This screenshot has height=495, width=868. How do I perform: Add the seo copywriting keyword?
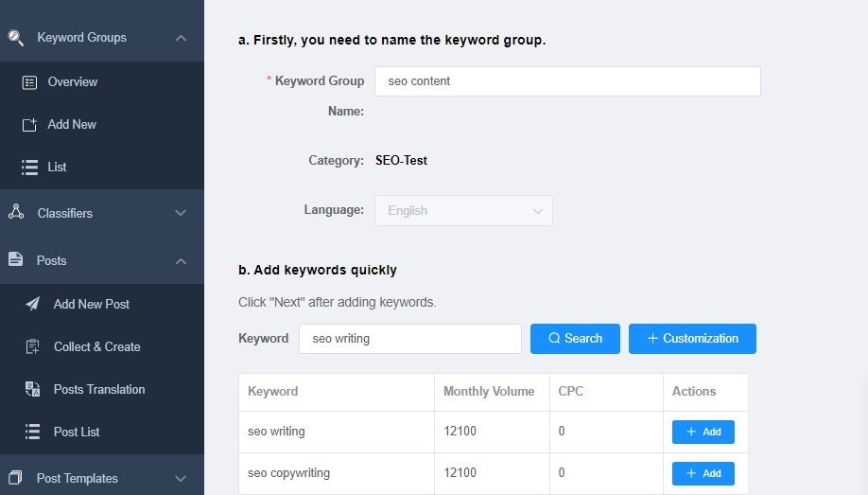[703, 473]
